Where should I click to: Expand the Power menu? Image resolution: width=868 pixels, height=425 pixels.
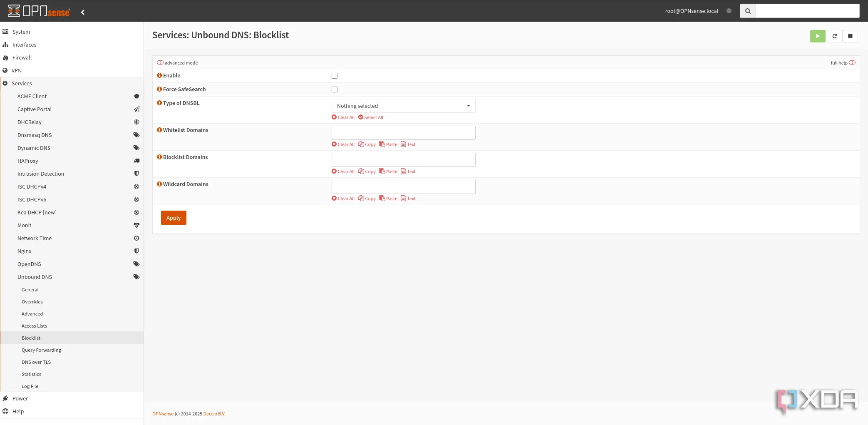pos(72,398)
